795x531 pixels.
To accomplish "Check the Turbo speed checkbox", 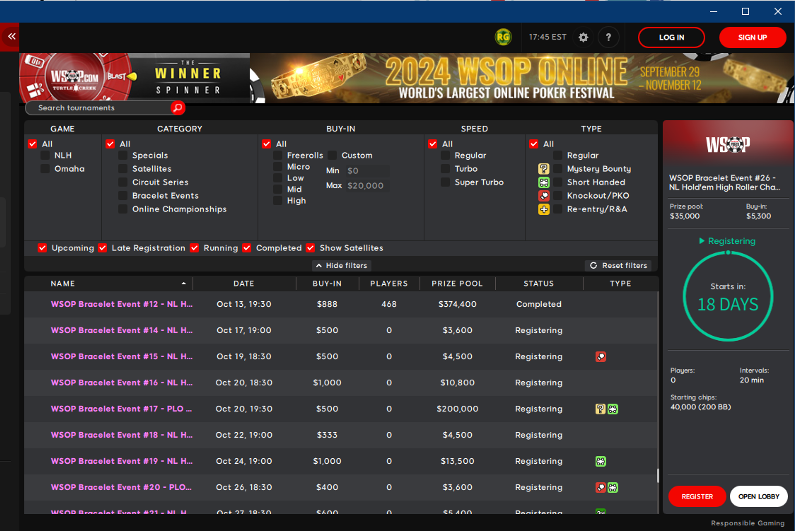I will click(x=445, y=169).
